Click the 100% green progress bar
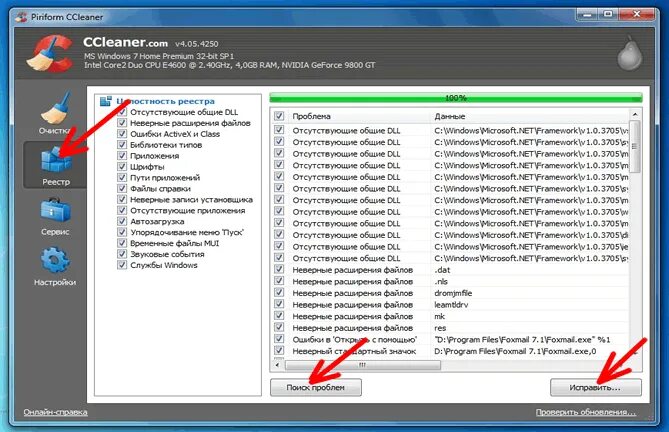Screen dimensions: 669x432 pyautogui.click(x=456, y=98)
